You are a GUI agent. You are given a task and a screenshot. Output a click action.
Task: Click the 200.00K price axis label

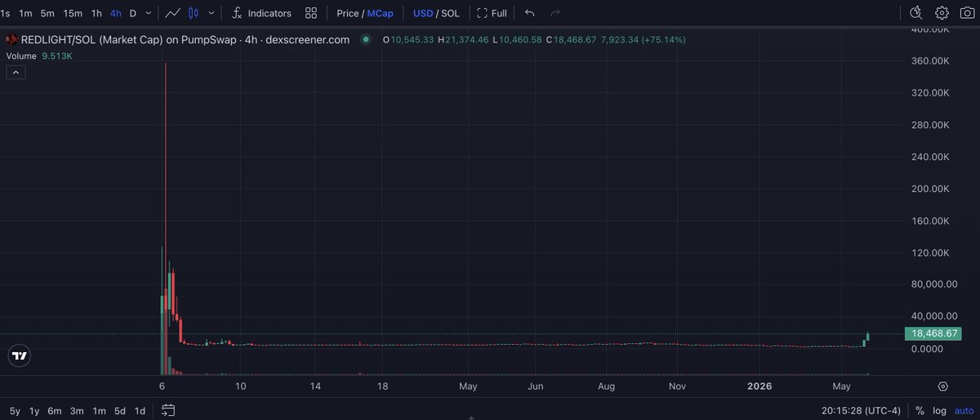coord(931,189)
